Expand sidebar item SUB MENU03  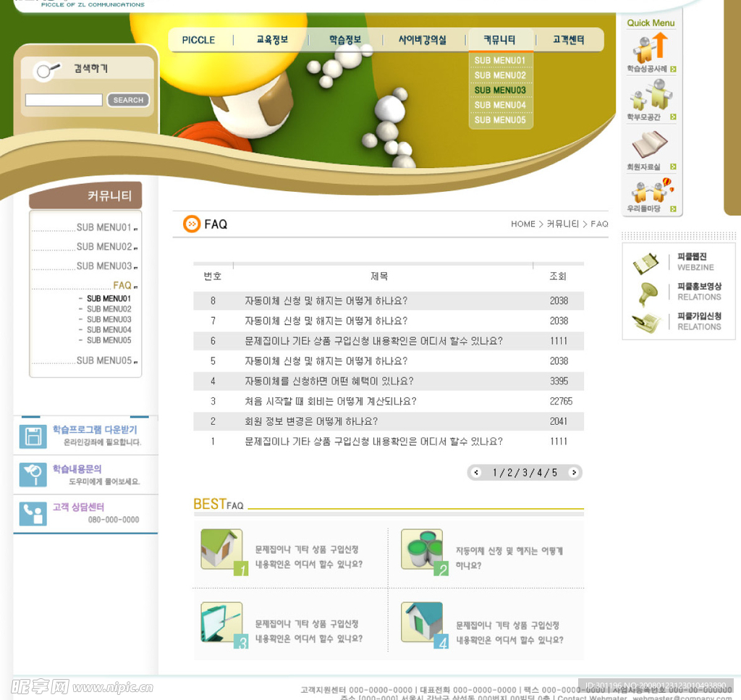pyautogui.click(x=104, y=266)
